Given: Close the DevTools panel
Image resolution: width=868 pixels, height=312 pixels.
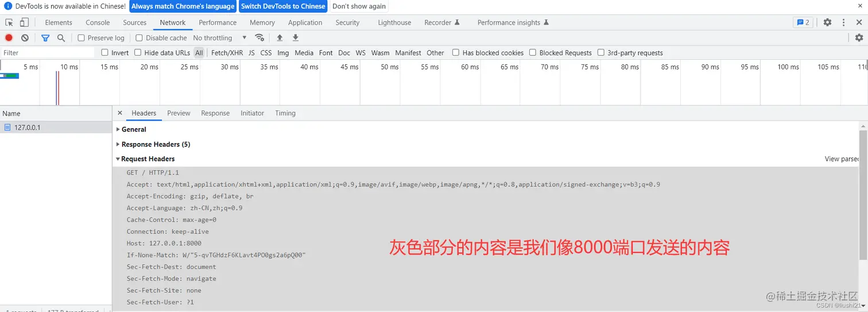Looking at the screenshot, I should (859, 22).
